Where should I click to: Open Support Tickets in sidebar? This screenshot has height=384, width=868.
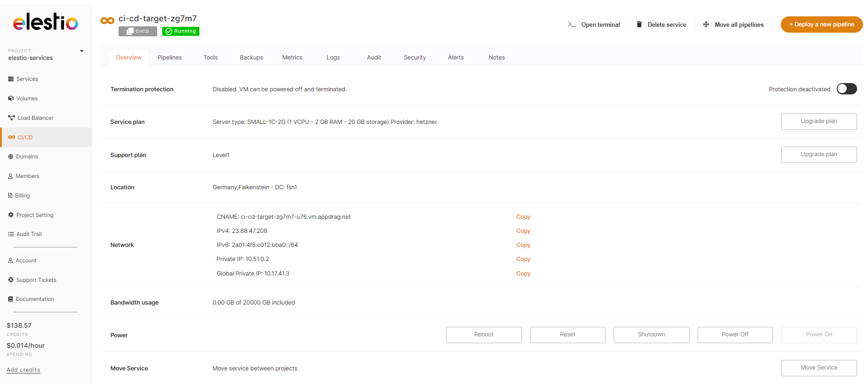pos(36,280)
